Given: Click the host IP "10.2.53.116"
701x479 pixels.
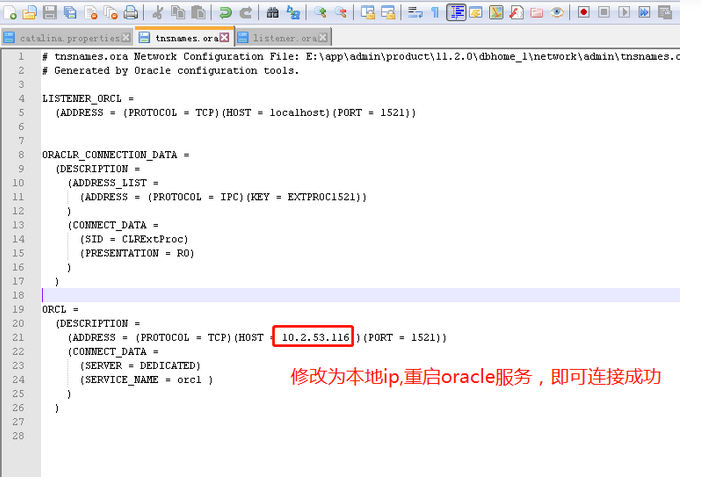Looking at the screenshot, I should tap(315, 337).
